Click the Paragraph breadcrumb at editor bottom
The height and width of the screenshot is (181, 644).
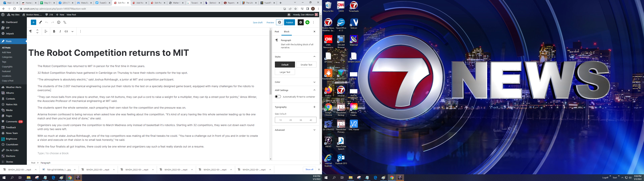click(x=45, y=163)
